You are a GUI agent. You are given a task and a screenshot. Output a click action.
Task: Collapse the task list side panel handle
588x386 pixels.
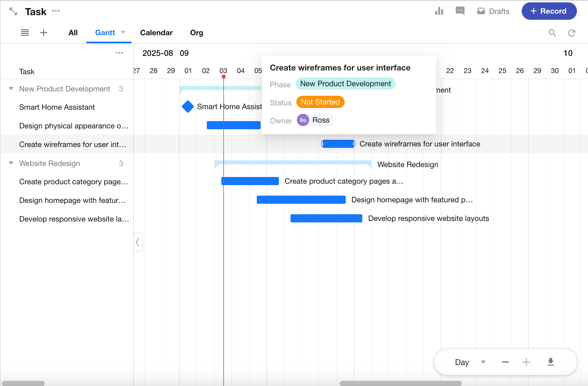pos(138,242)
